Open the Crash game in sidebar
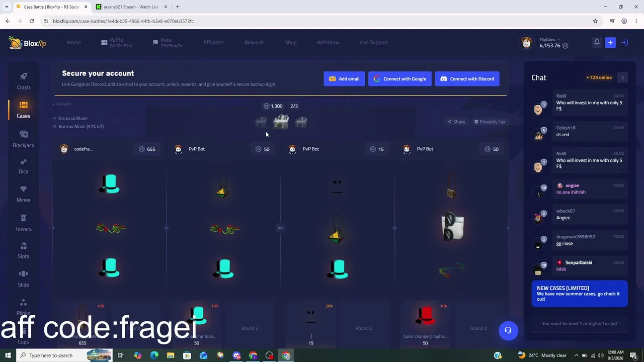The height and width of the screenshot is (362, 644). click(x=23, y=81)
